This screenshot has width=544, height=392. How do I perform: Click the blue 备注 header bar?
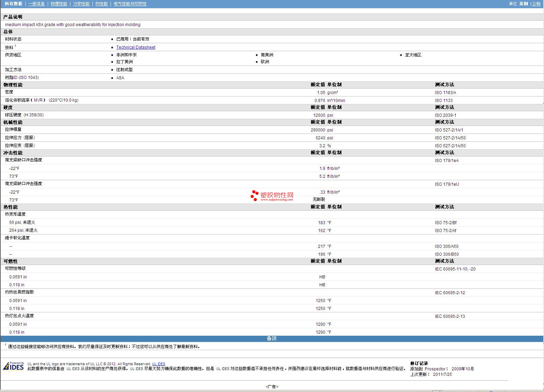click(x=272, y=338)
